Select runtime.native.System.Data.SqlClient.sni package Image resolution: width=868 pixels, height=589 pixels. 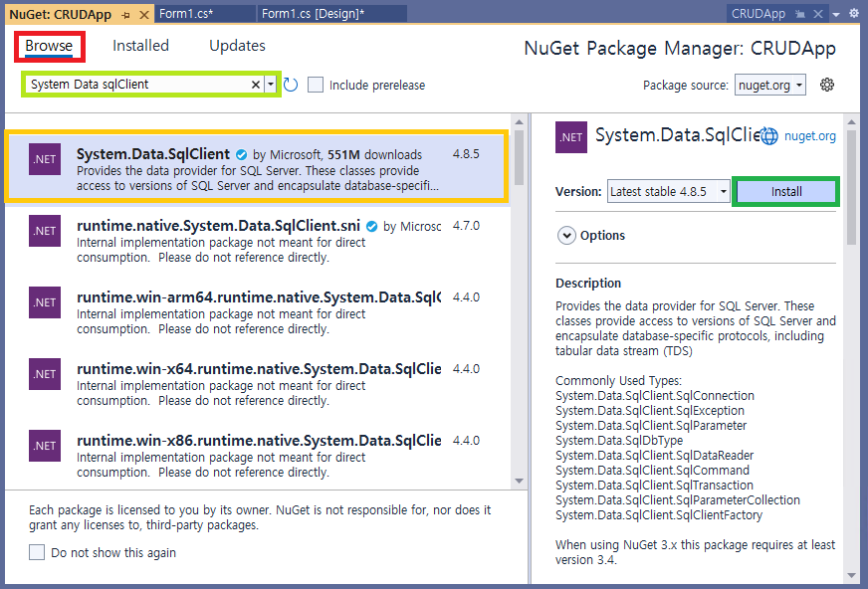coord(257,241)
